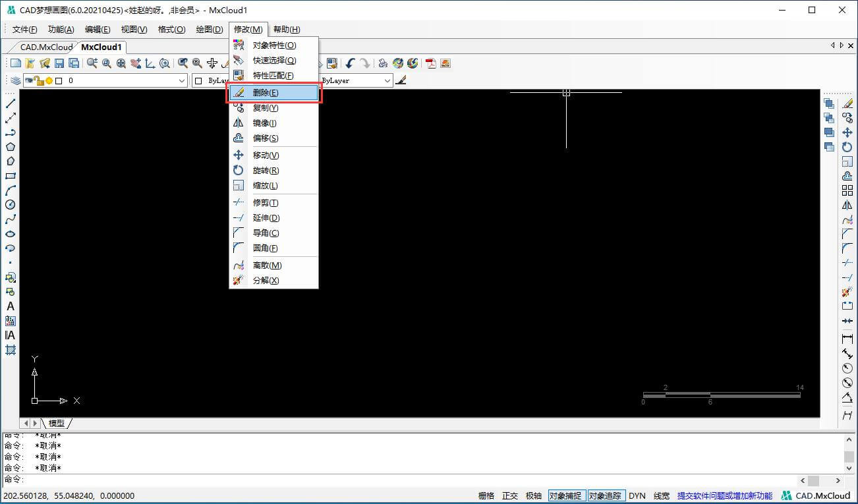
Task: Open the Layer manager icon
Action: (x=16, y=80)
